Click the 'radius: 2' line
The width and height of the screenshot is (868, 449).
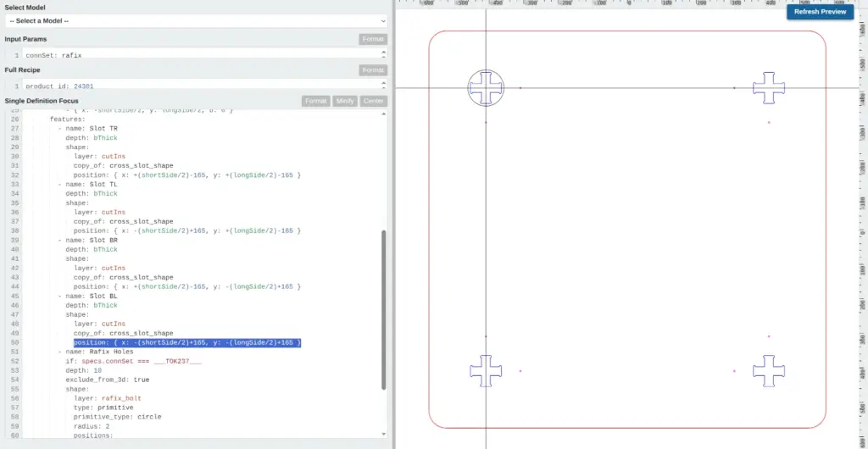(x=92, y=426)
